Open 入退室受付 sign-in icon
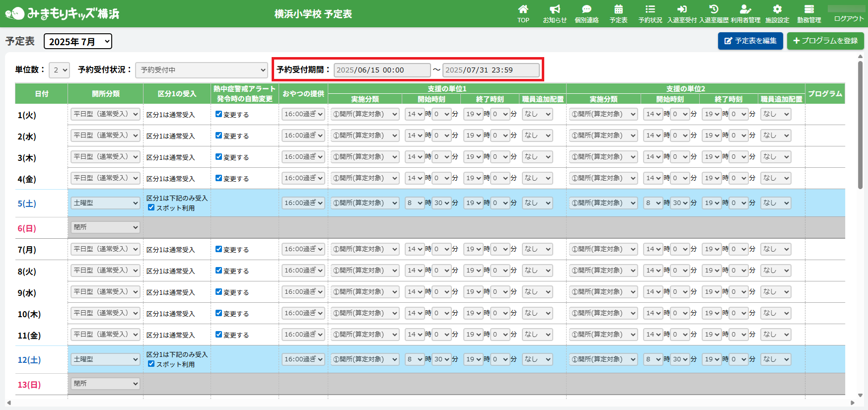The width and height of the screenshot is (868, 410). point(682,9)
